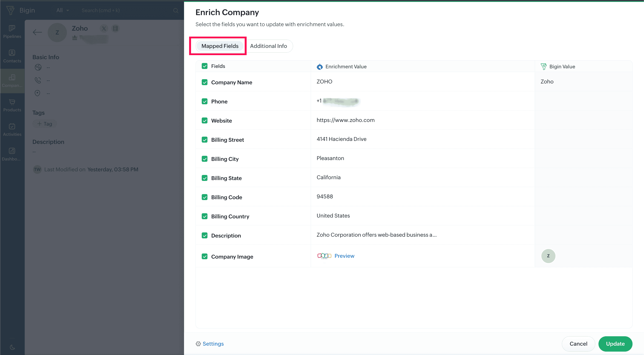
Task: Click the search magnifier icon
Action: click(176, 10)
